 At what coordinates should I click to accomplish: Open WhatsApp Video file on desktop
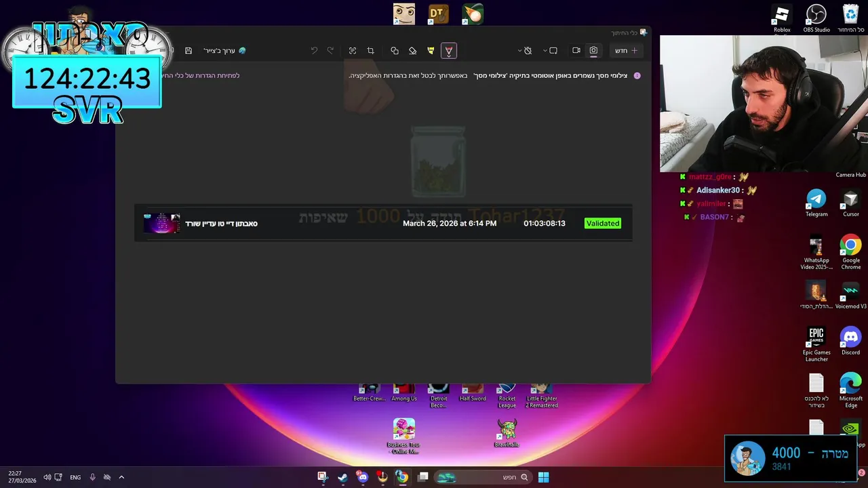(x=816, y=252)
